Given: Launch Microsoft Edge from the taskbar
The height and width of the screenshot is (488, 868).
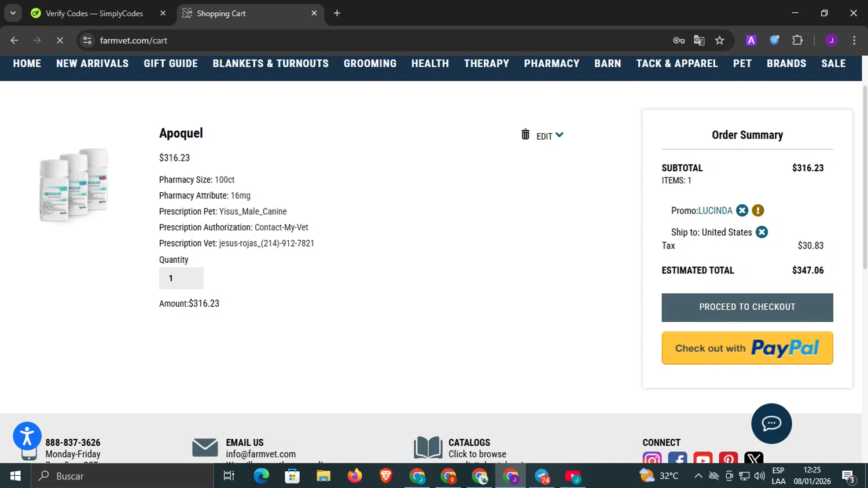Looking at the screenshot, I should [261, 476].
